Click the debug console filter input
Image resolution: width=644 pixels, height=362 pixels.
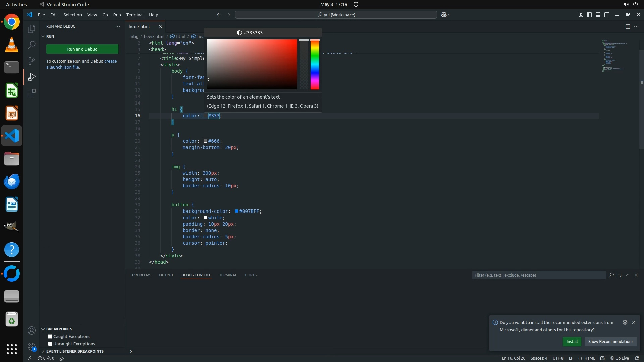pyautogui.click(x=538, y=275)
